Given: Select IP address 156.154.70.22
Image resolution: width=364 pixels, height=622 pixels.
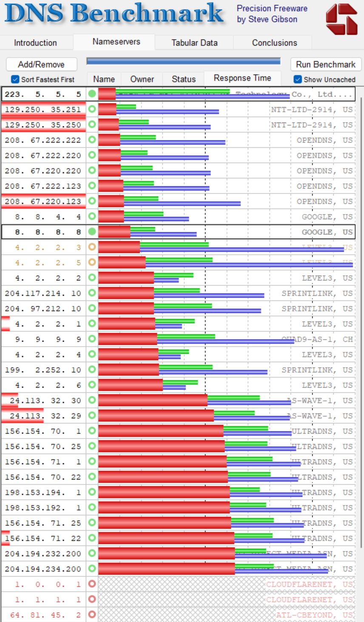Looking at the screenshot, I should pos(43,477).
